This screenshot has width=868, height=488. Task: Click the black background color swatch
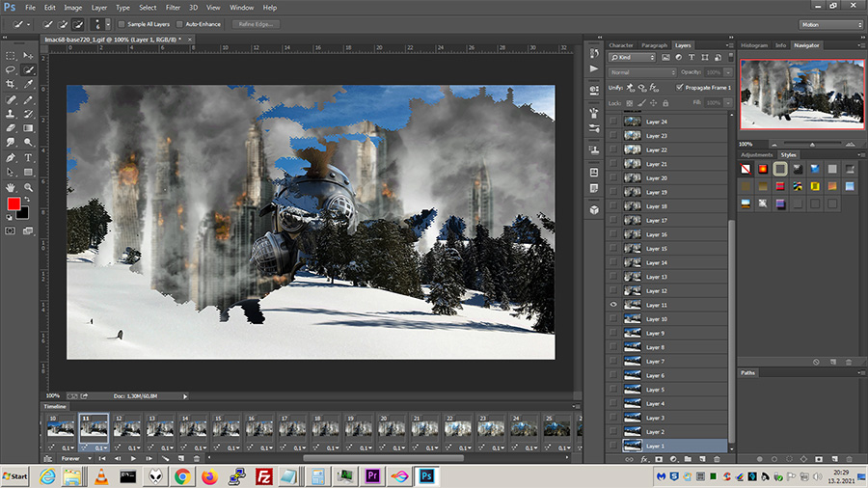click(x=23, y=213)
